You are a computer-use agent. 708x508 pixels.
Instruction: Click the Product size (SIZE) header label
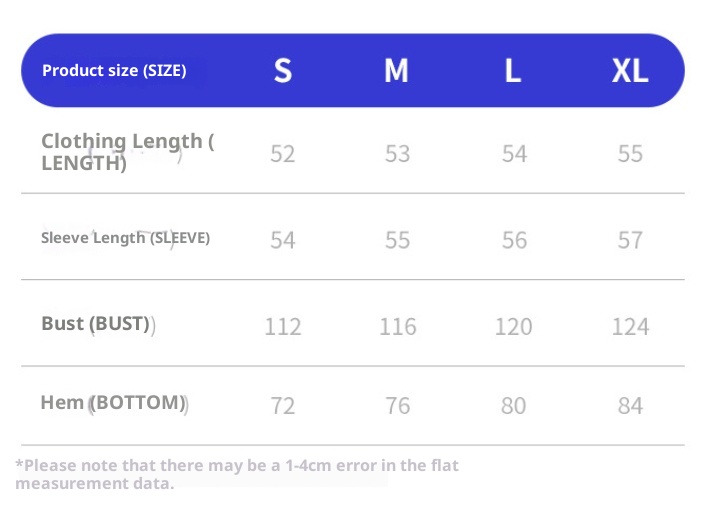pos(114,71)
